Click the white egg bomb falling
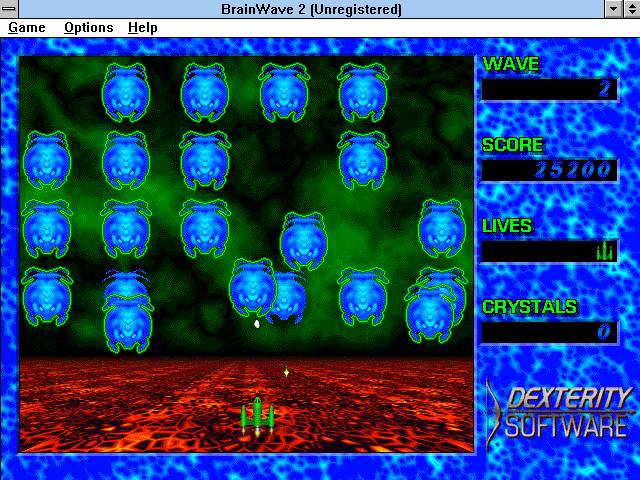Viewport: 640px width, 480px height. (257, 324)
